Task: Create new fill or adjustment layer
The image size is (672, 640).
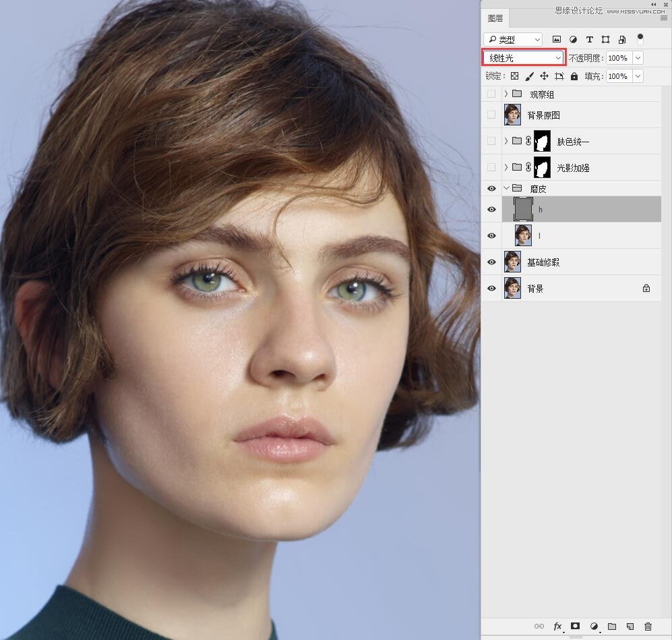Action: 594,627
